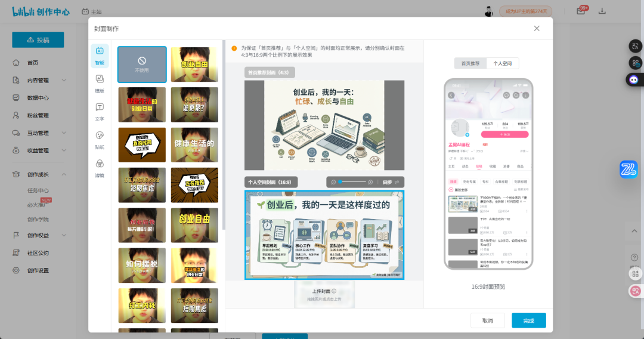Open the 滤镜 filter tool

point(100,168)
